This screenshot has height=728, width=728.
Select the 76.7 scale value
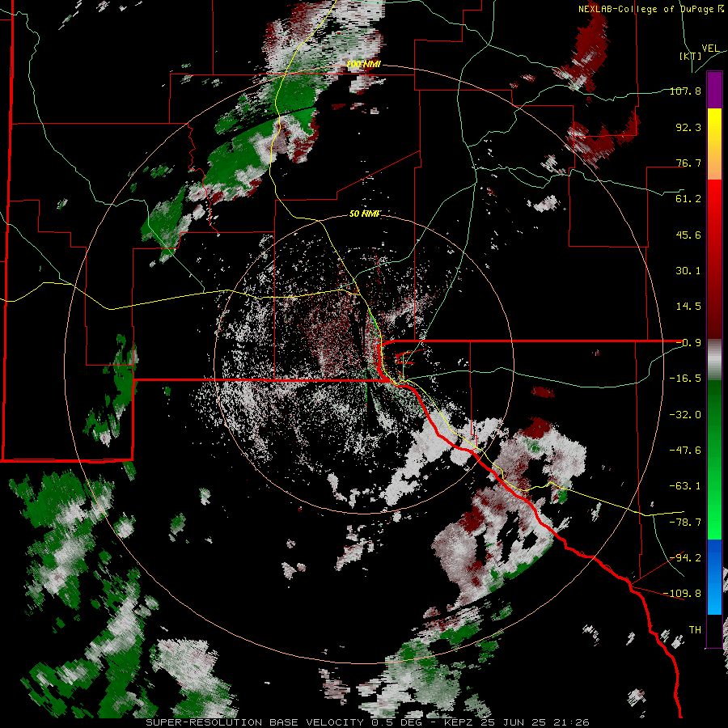tap(688, 163)
